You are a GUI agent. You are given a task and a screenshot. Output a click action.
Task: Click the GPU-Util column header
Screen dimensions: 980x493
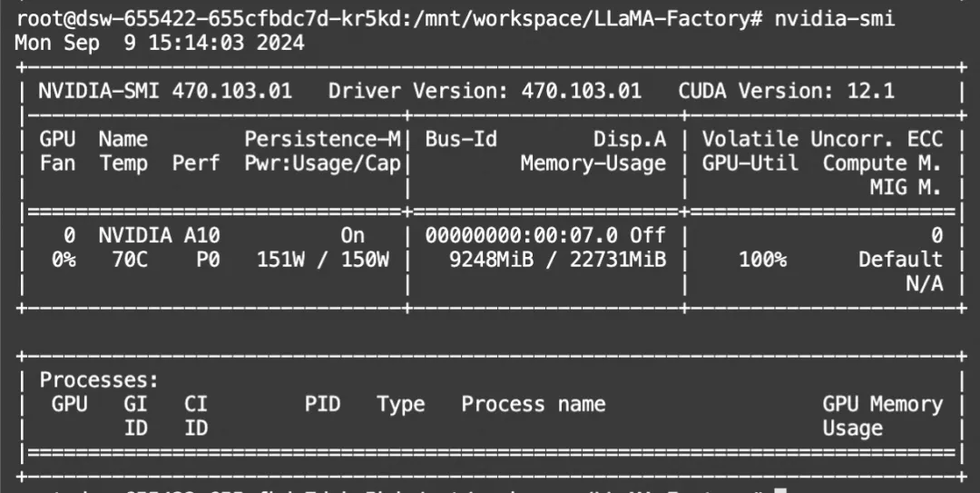tap(750, 164)
